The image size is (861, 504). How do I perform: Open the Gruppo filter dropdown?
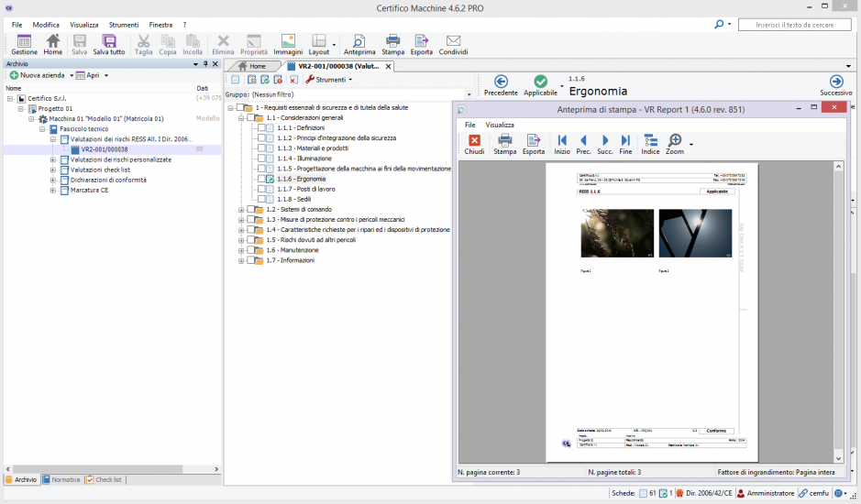(469, 94)
